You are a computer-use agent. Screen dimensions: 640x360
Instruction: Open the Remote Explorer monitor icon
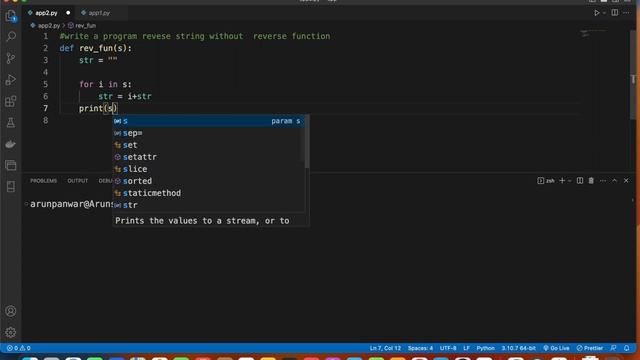click(x=11, y=165)
